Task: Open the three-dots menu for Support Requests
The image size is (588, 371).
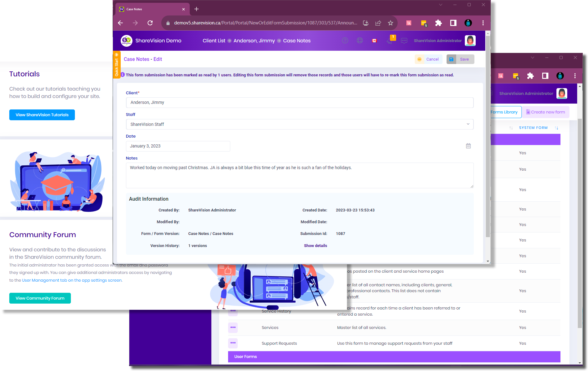Action: 233,343
